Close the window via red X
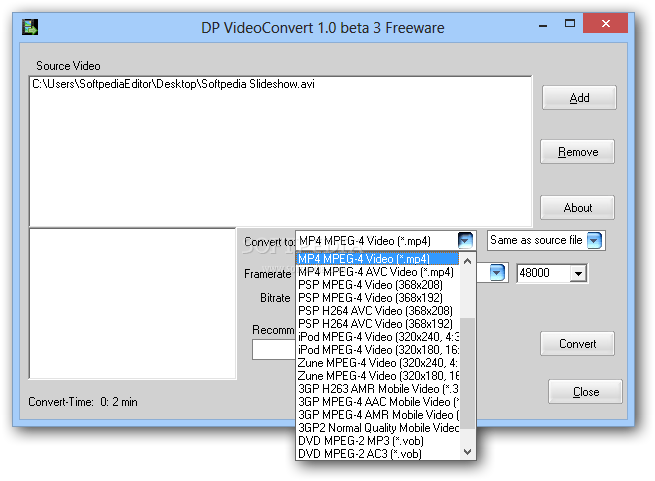The height and width of the screenshot is (481, 655). [x=605, y=23]
